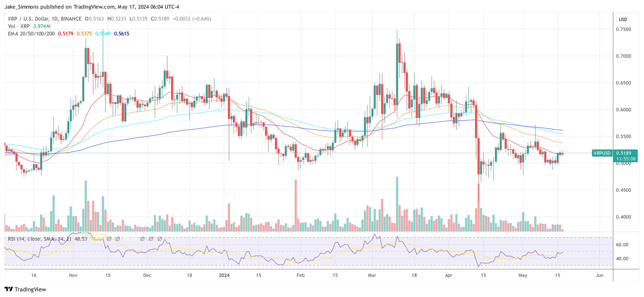Click the Nov date on the time axis
The width and height of the screenshot is (644, 297).
(73, 275)
